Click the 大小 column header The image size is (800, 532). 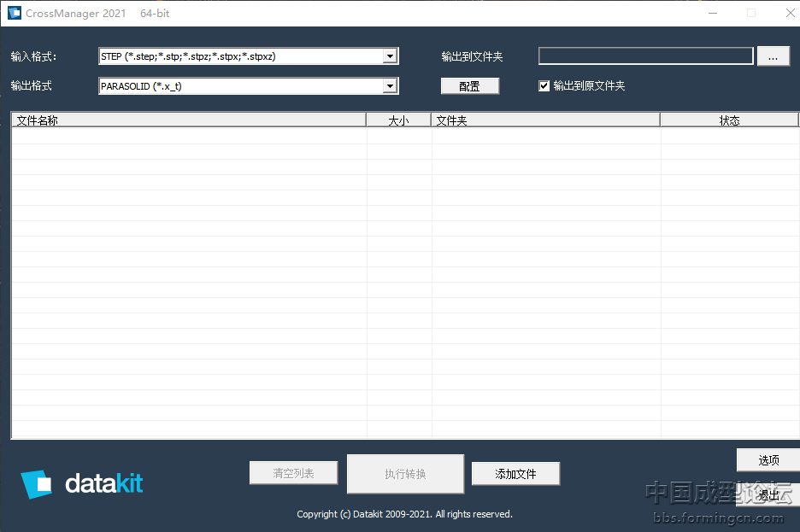pos(398,120)
